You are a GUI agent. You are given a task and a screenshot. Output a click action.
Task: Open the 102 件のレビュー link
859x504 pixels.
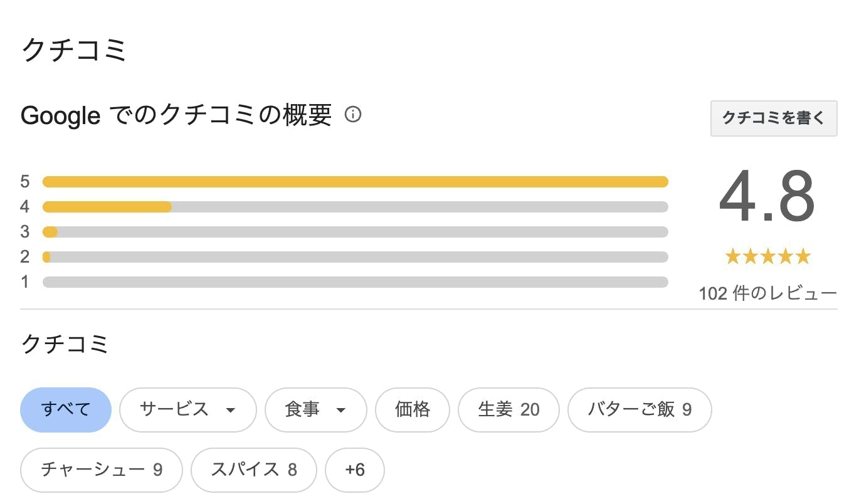coord(767,293)
